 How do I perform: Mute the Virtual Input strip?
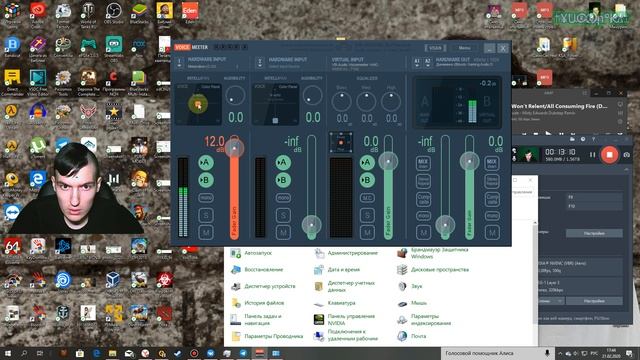click(367, 232)
